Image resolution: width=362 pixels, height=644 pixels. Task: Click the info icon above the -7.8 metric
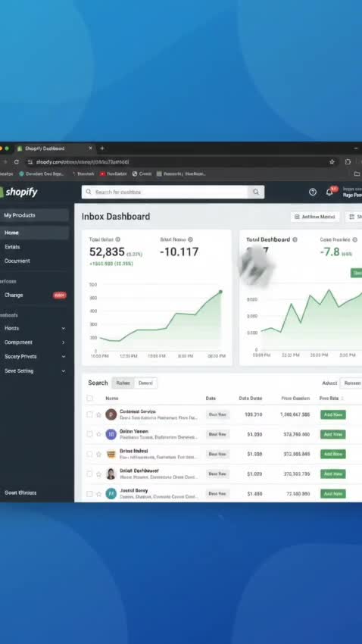(354, 239)
